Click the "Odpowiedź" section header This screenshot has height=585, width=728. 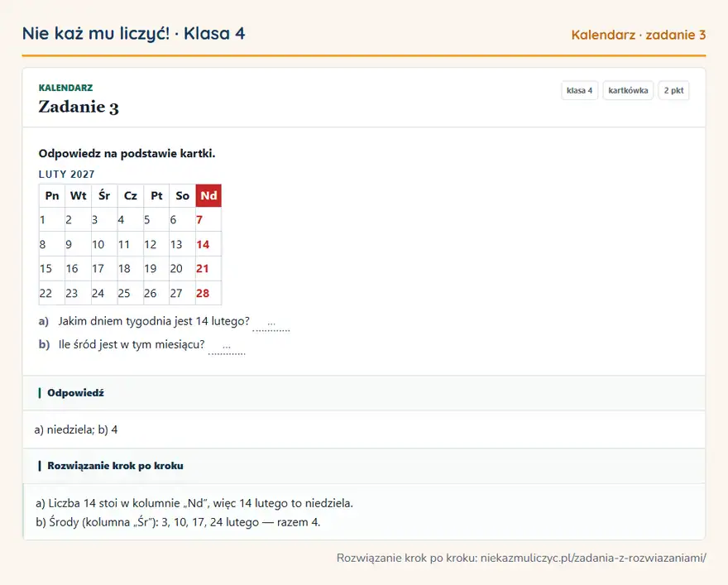coord(364,393)
